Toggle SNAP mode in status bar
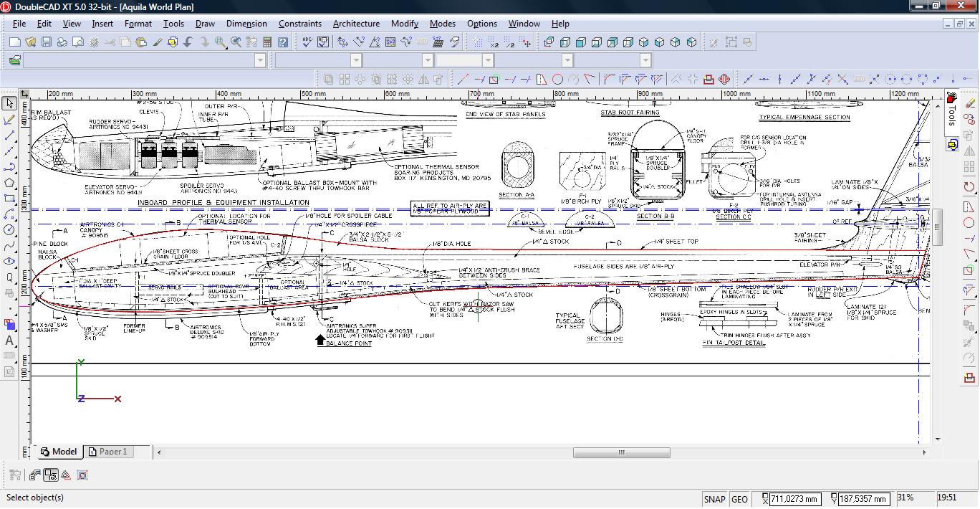Screen dimensions: 980x509 714,499
